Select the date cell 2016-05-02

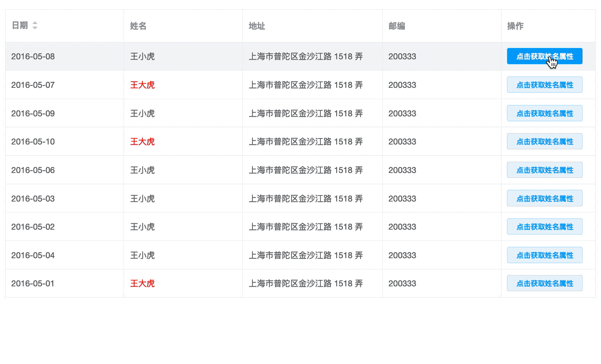(x=33, y=227)
